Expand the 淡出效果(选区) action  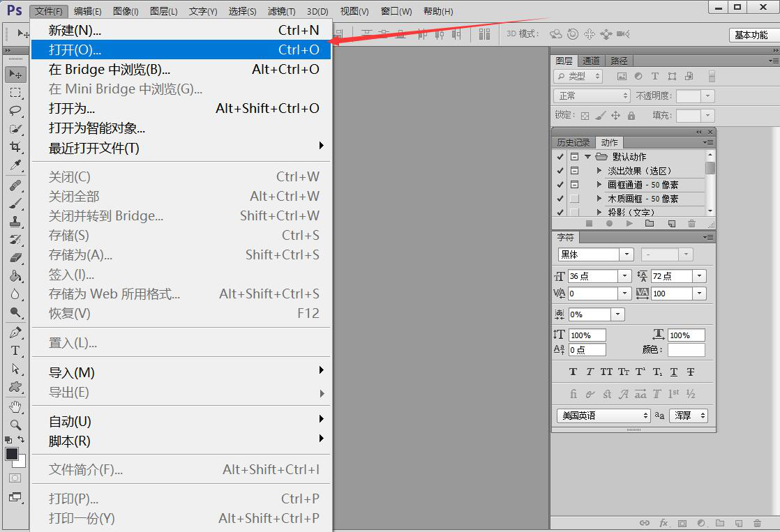(599, 171)
